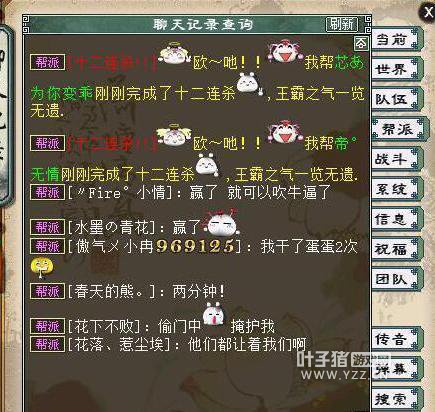The height and width of the screenshot is (412, 435).
Task: Click player name 花下不败
Action: [x=103, y=326]
